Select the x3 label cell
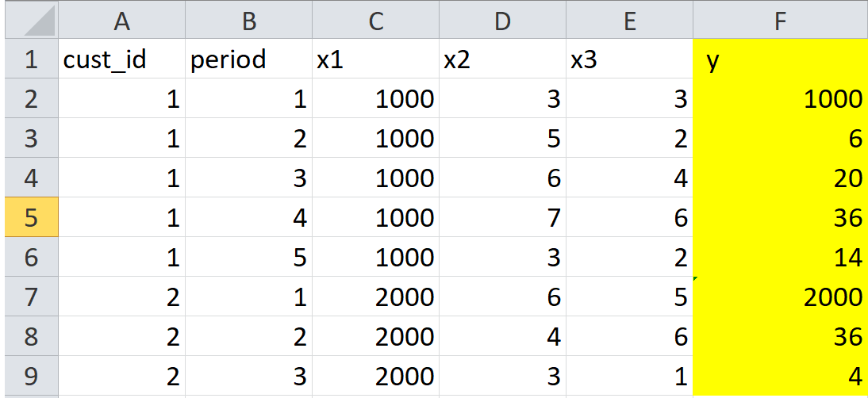The image size is (868, 398). tap(629, 60)
